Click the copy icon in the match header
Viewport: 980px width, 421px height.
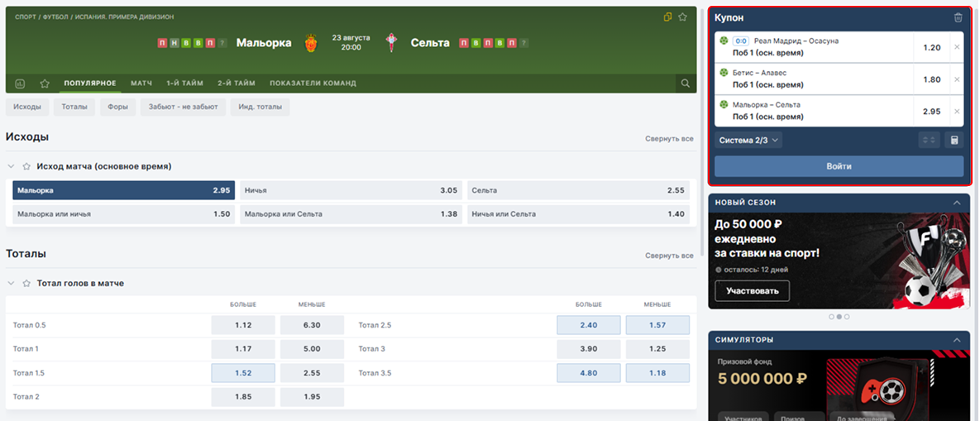click(x=667, y=17)
